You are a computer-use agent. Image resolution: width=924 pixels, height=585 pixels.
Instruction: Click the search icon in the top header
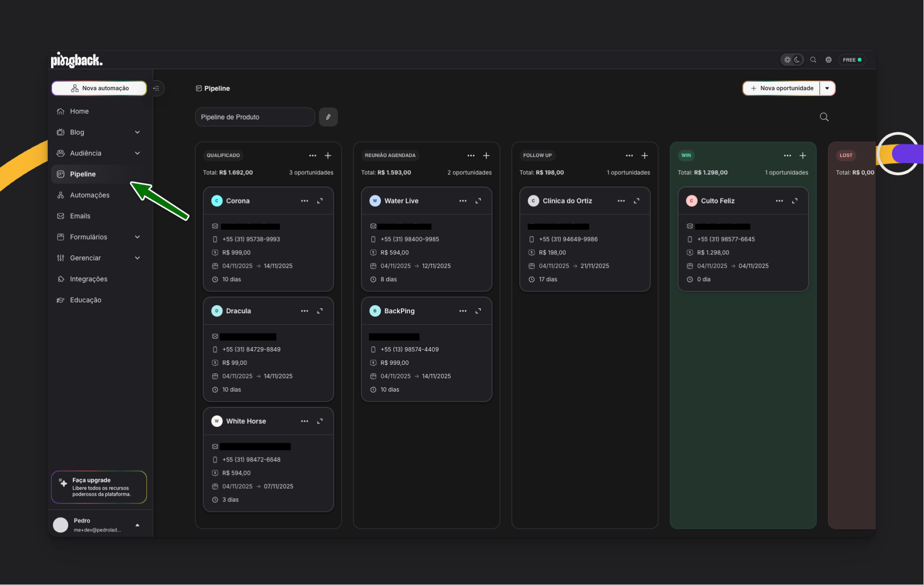[x=813, y=60]
